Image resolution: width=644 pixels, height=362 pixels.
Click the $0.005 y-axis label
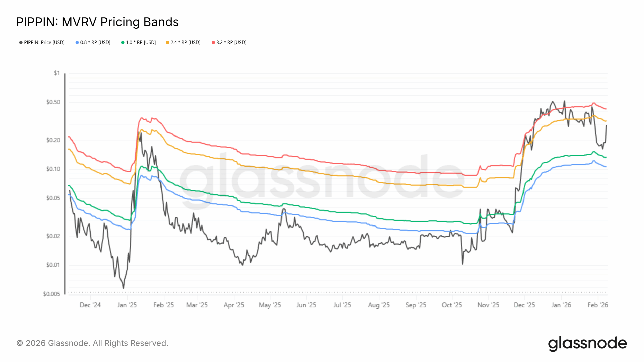pyautogui.click(x=52, y=294)
